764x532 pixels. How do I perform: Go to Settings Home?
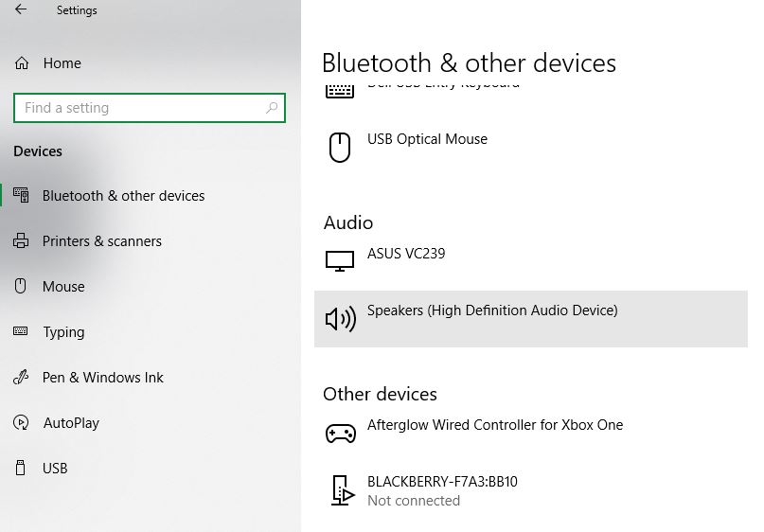click(x=62, y=63)
